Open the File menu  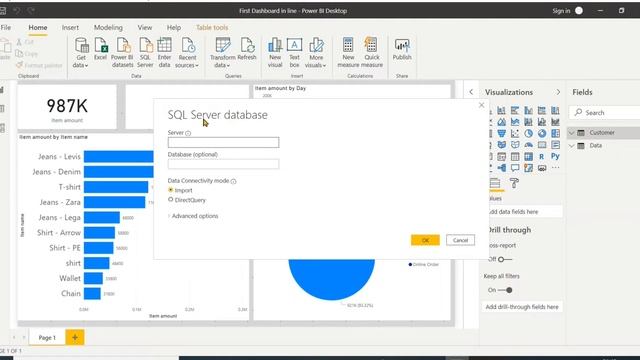tap(6, 27)
